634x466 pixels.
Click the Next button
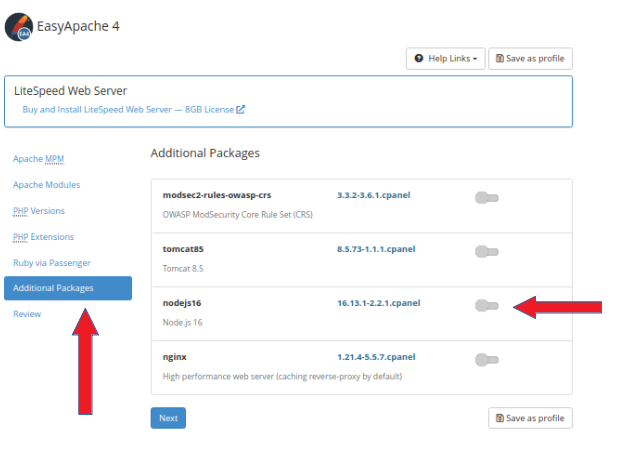pyautogui.click(x=168, y=418)
